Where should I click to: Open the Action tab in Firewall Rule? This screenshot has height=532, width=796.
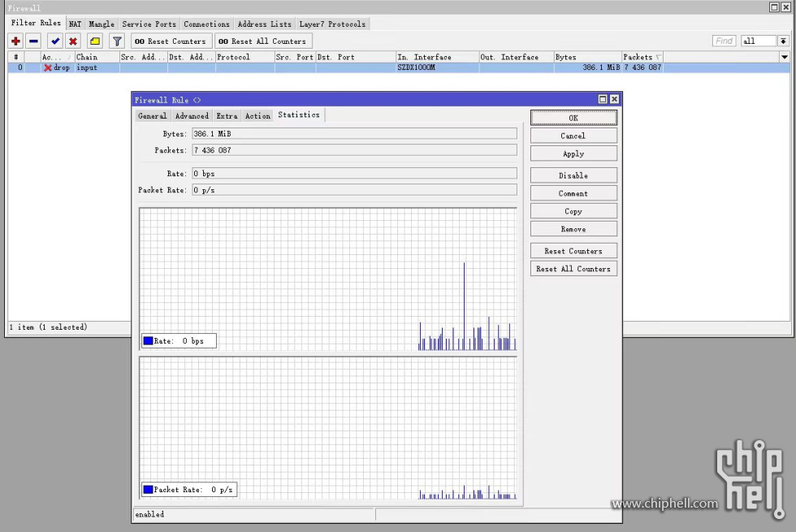click(x=258, y=115)
